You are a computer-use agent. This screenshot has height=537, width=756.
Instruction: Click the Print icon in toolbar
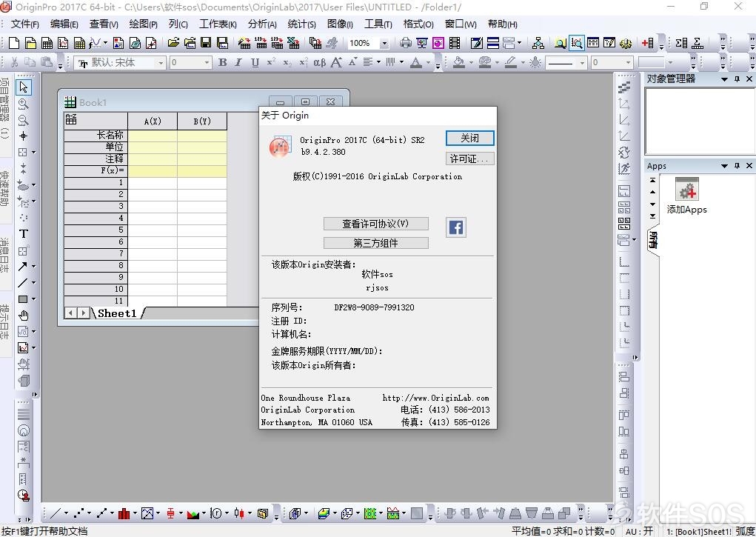coord(406,44)
